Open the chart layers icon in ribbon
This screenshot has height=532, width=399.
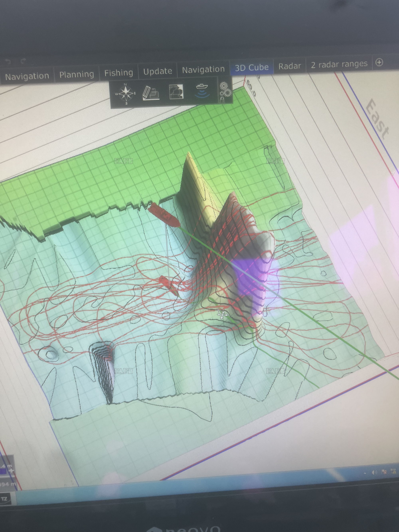pyautogui.click(x=176, y=92)
